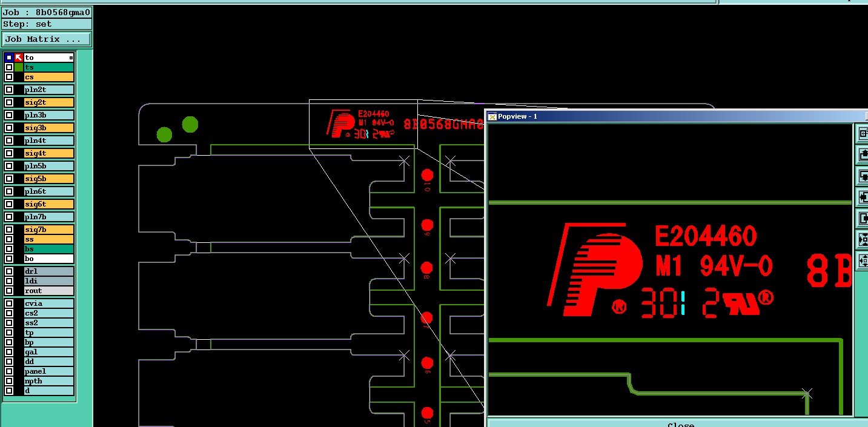Select the 'sig4t' layer name

click(49, 153)
